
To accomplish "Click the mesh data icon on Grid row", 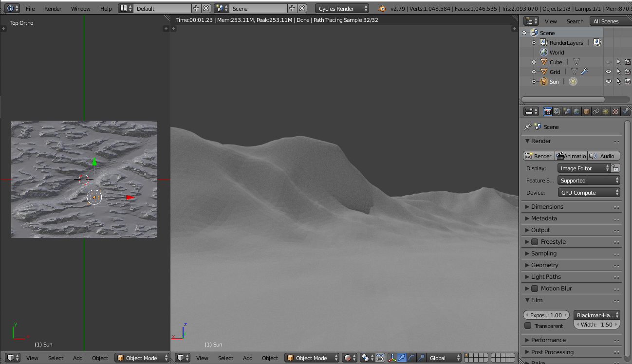I will 574,72.
